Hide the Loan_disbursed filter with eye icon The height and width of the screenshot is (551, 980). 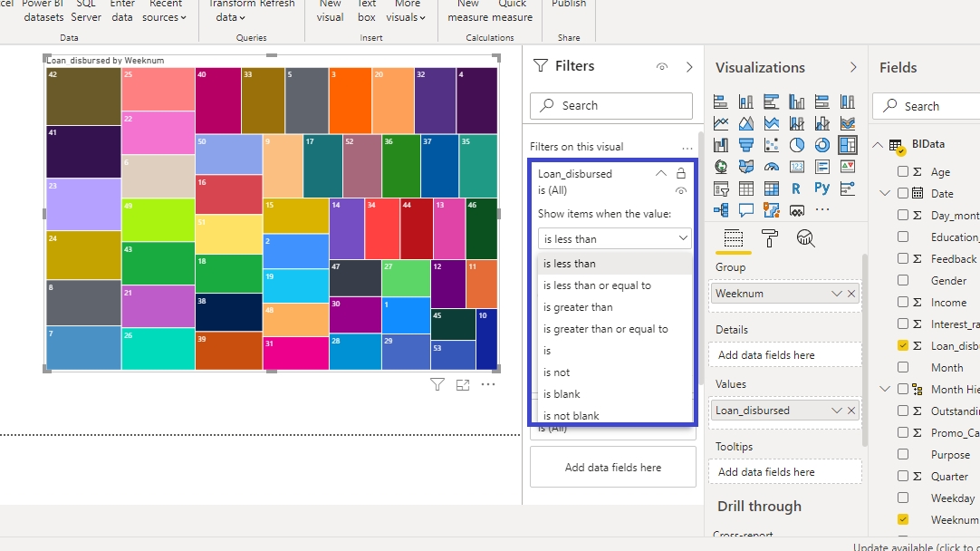tap(681, 191)
